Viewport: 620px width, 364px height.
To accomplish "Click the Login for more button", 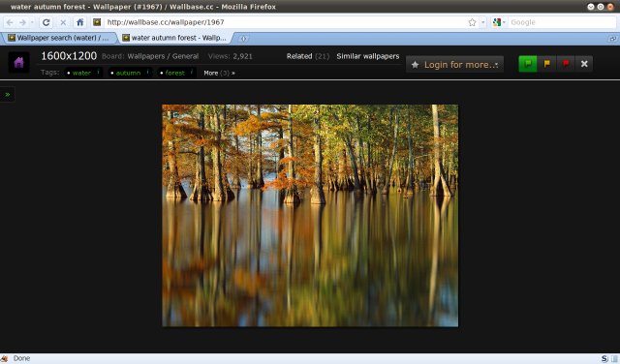I will 454,65.
